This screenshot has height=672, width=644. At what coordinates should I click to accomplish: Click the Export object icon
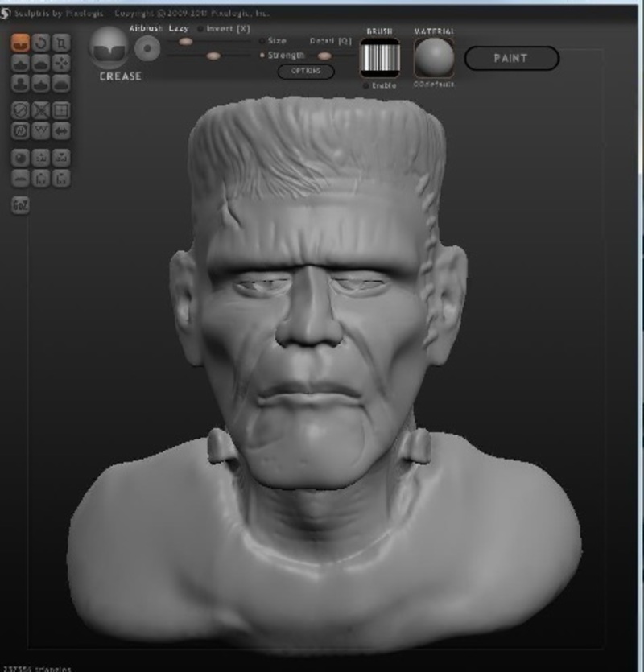click(61, 158)
